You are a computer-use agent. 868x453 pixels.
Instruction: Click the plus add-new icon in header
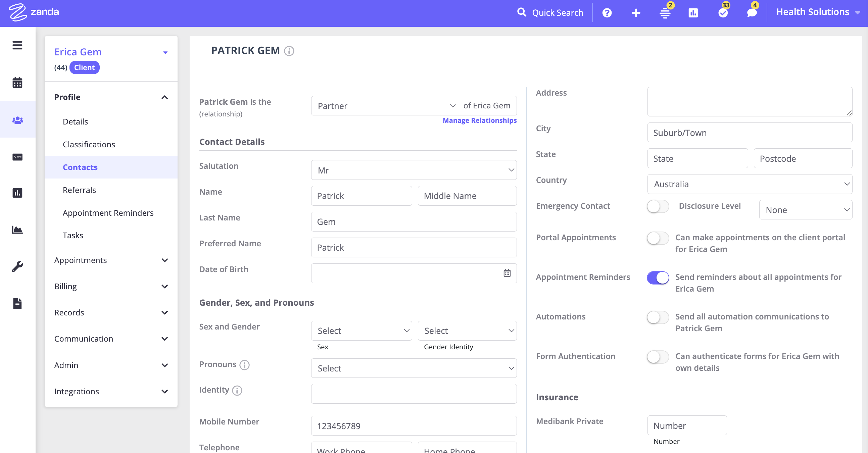[636, 13]
